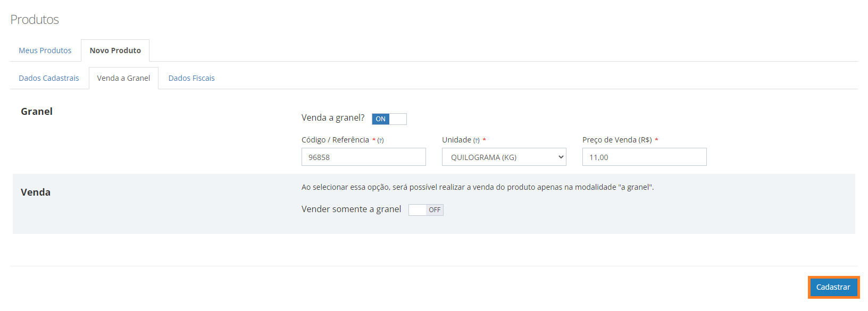
Task: Select the 'Preço de Venda (R$)' label
Action: 617,140
